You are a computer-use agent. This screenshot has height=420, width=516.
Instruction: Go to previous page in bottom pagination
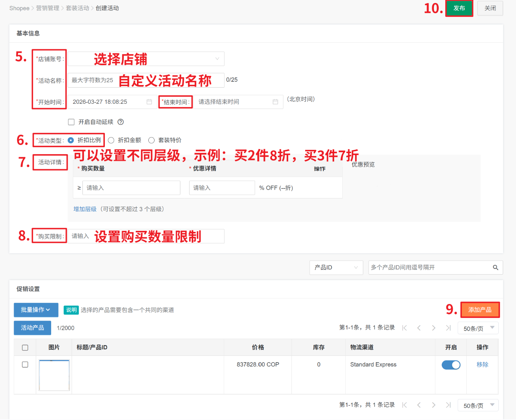pyautogui.click(x=419, y=405)
